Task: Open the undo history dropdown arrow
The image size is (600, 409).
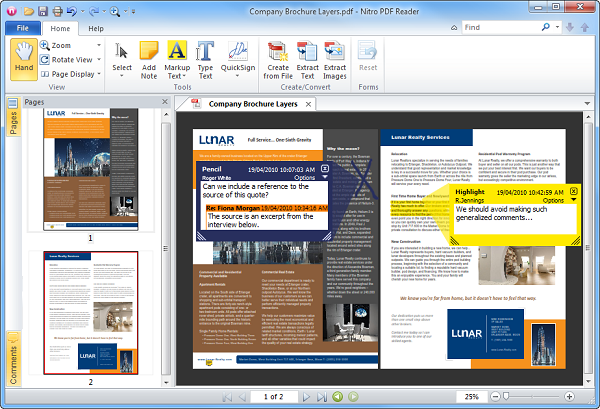Action: [x=82, y=11]
